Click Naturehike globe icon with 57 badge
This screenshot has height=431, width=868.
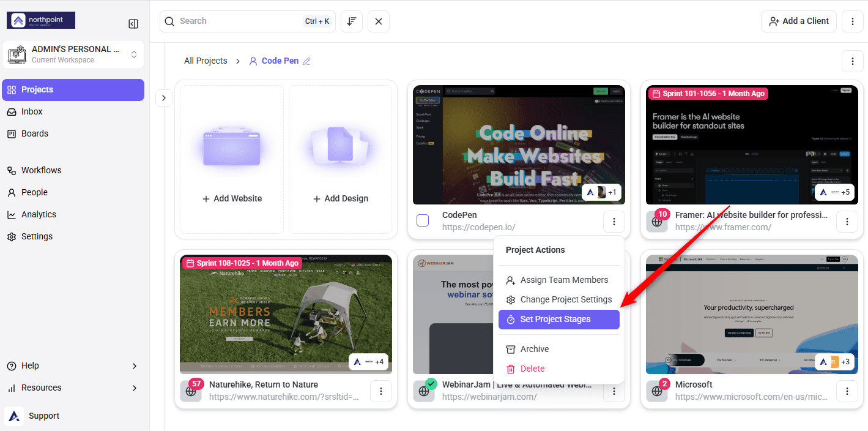[191, 391]
